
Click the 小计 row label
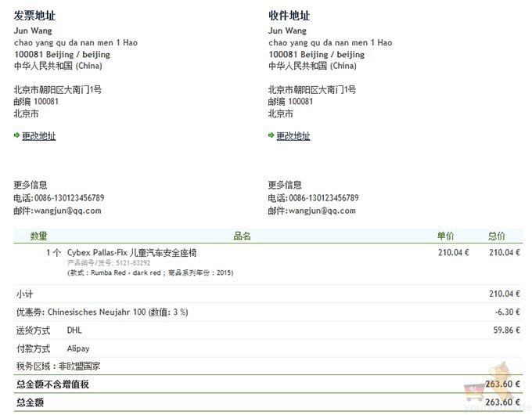[x=25, y=294]
